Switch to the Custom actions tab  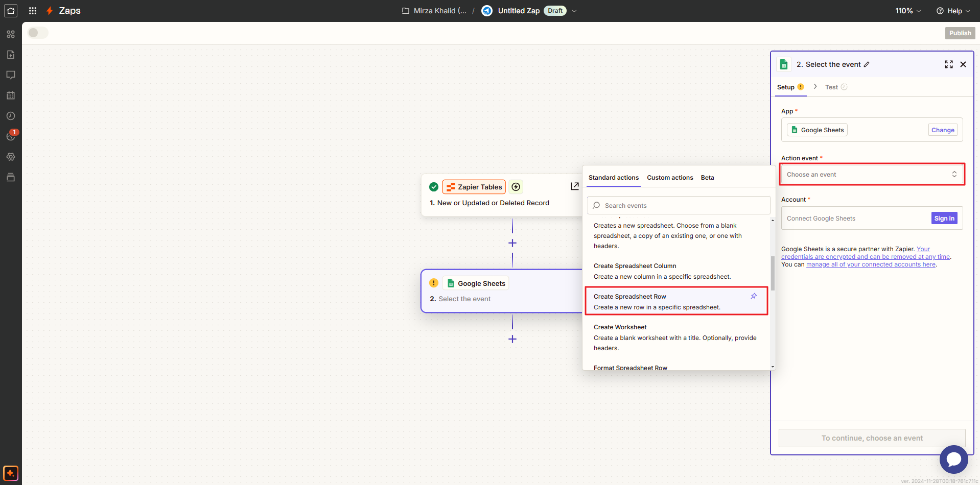coord(670,178)
